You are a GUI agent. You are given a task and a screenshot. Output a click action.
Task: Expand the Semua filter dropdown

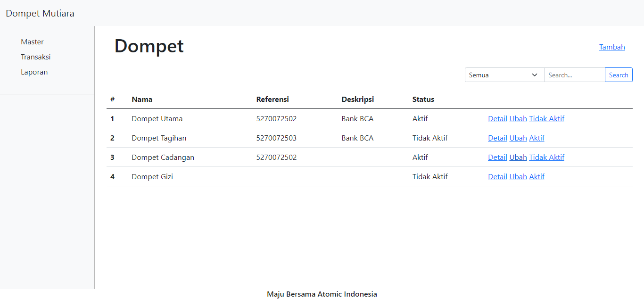[504, 75]
